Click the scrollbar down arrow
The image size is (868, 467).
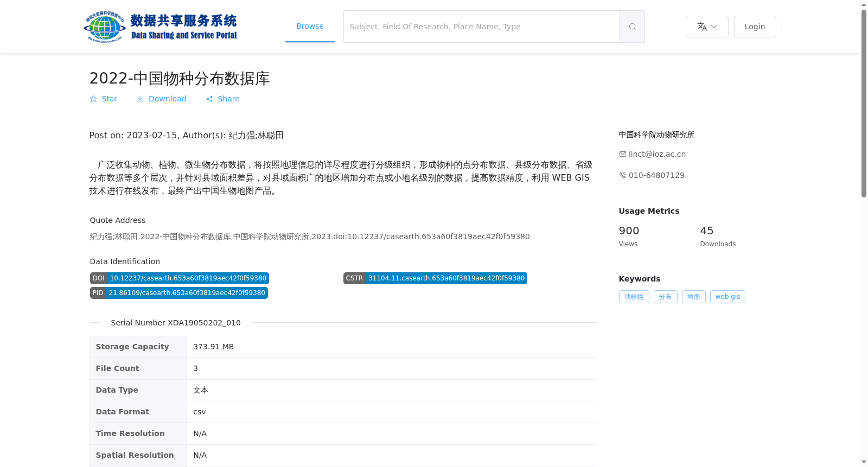click(864, 463)
